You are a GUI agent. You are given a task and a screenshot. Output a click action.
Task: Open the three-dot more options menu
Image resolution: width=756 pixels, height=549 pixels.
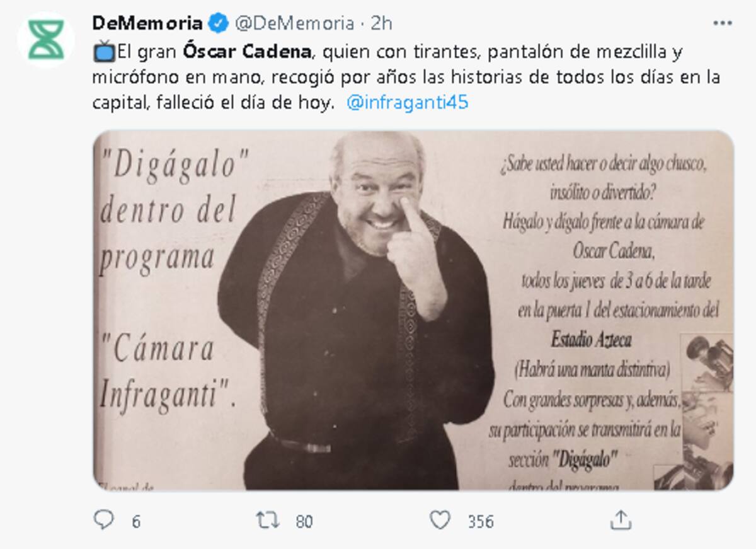point(722,23)
